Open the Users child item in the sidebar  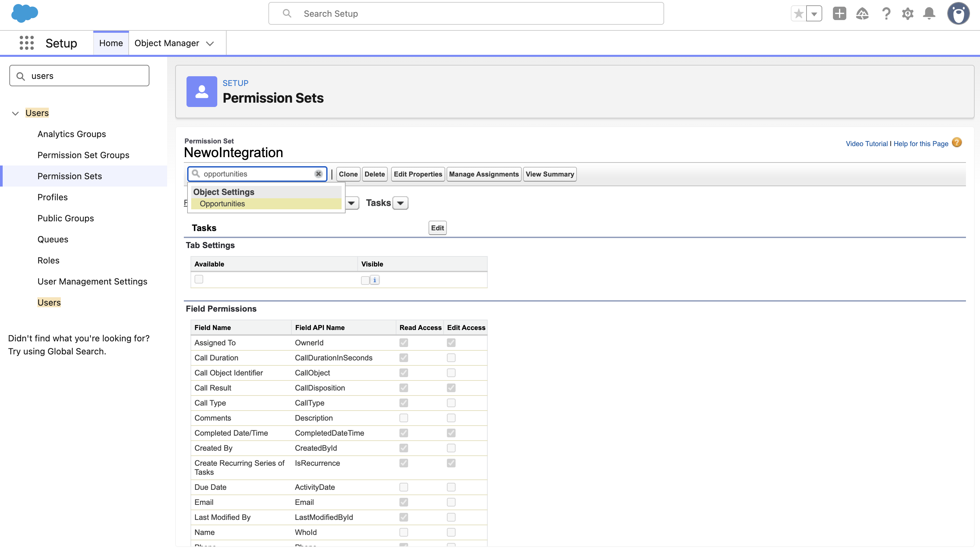click(49, 302)
